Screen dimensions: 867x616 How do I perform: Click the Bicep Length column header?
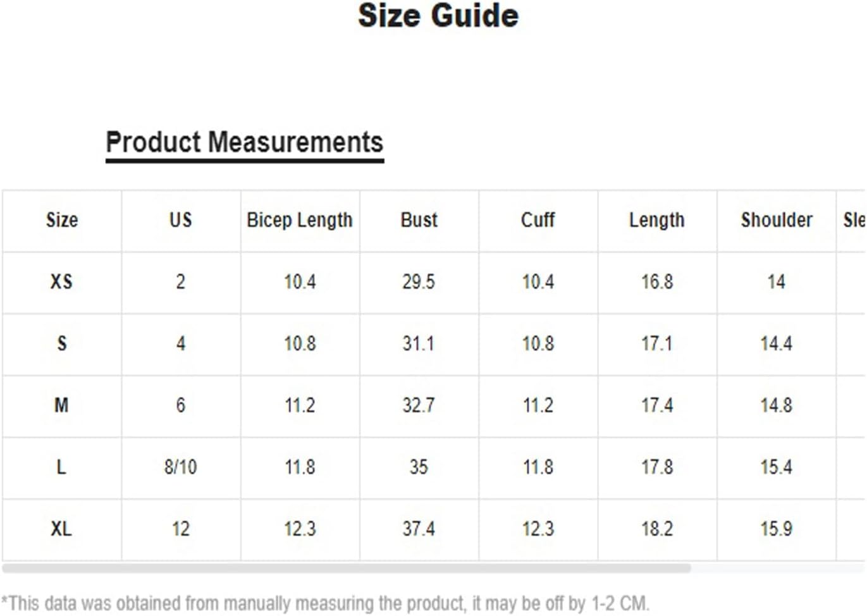300,220
